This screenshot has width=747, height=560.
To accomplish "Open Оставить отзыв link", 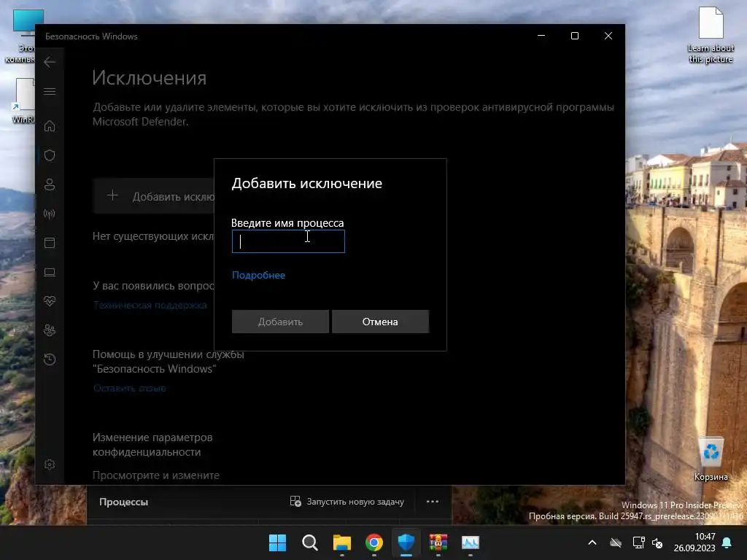I will (x=130, y=388).
